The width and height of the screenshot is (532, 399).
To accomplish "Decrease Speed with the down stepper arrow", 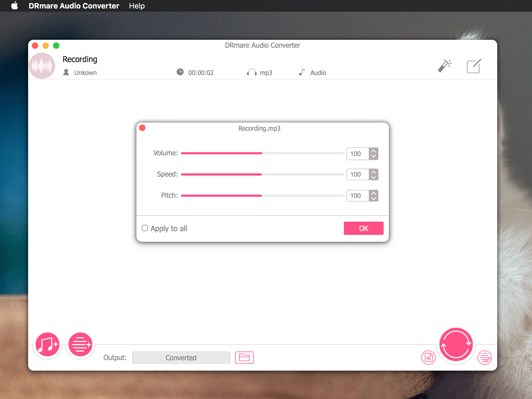I will click(374, 177).
